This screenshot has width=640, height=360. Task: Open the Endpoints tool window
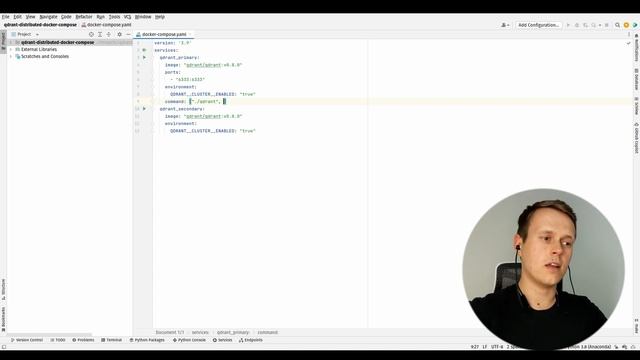(251, 340)
